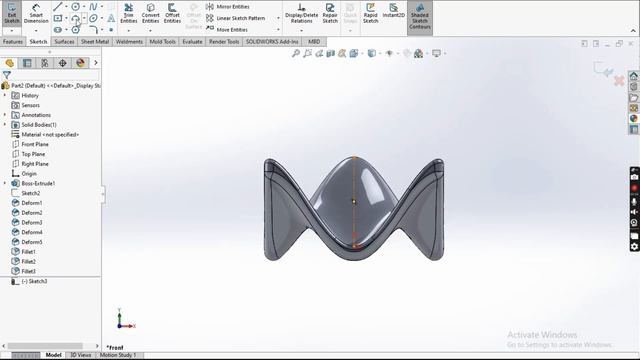
Task: Select the Spline sketch tool
Action: (x=93, y=7)
